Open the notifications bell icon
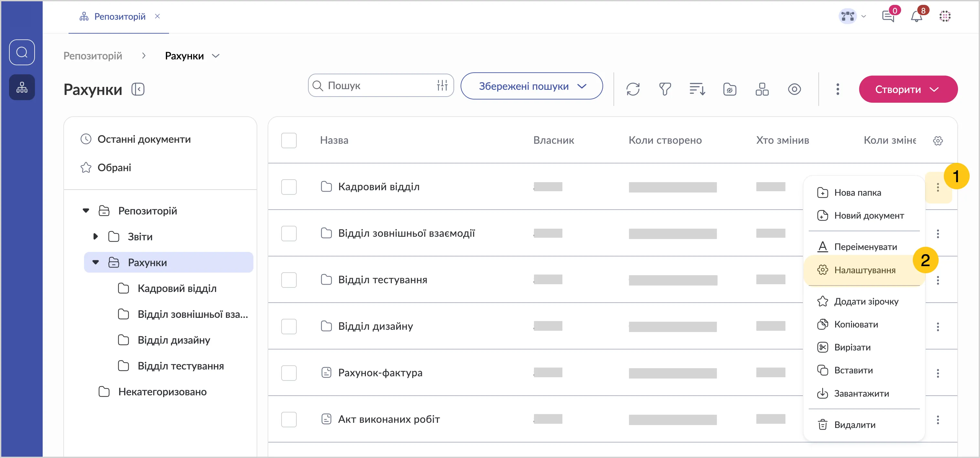The height and width of the screenshot is (458, 980). click(x=916, y=17)
